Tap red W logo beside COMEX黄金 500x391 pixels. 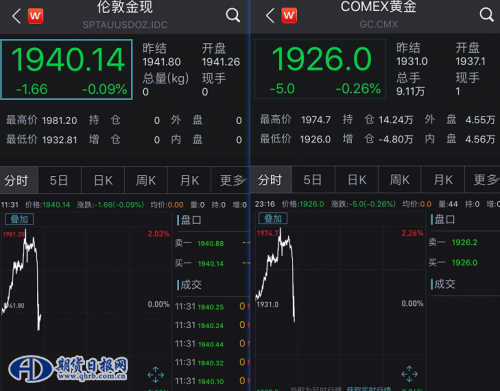pos(289,15)
